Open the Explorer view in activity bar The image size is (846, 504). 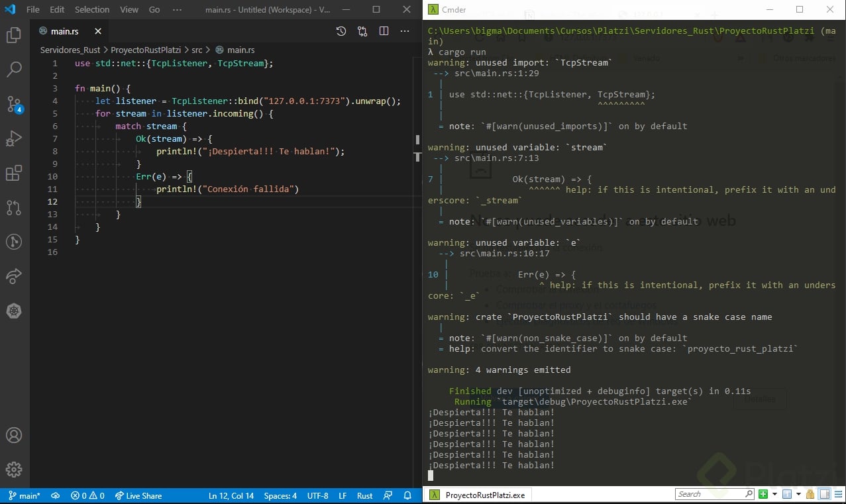(14, 35)
